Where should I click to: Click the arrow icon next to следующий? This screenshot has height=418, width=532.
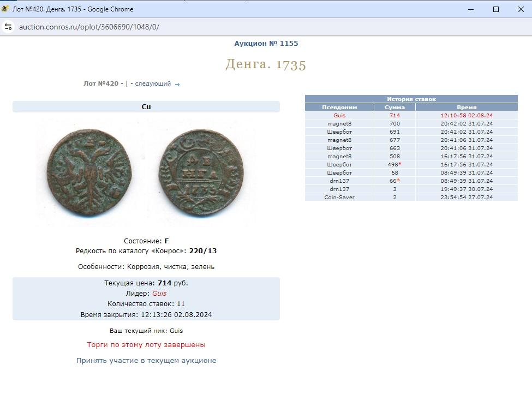pyautogui.click(x=177, y=85)
